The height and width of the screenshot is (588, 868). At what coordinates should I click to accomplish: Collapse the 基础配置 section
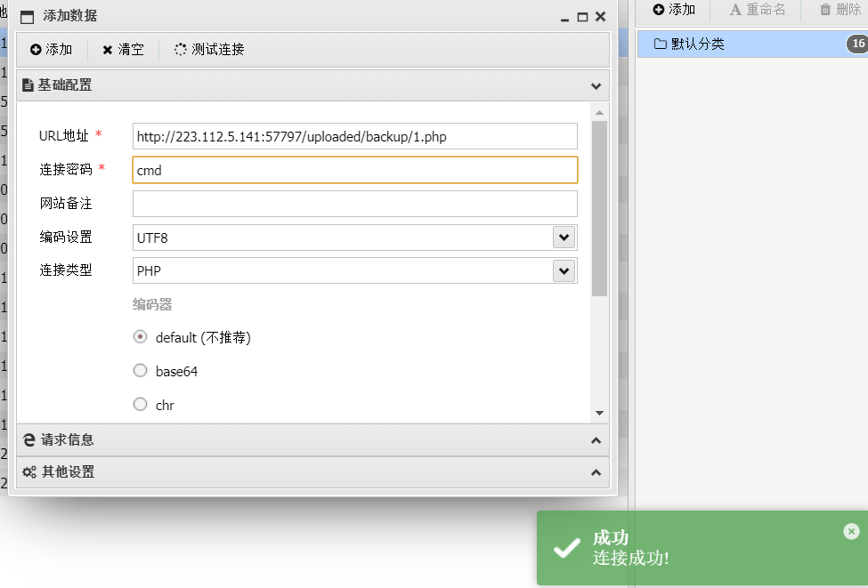coord(596,86)
